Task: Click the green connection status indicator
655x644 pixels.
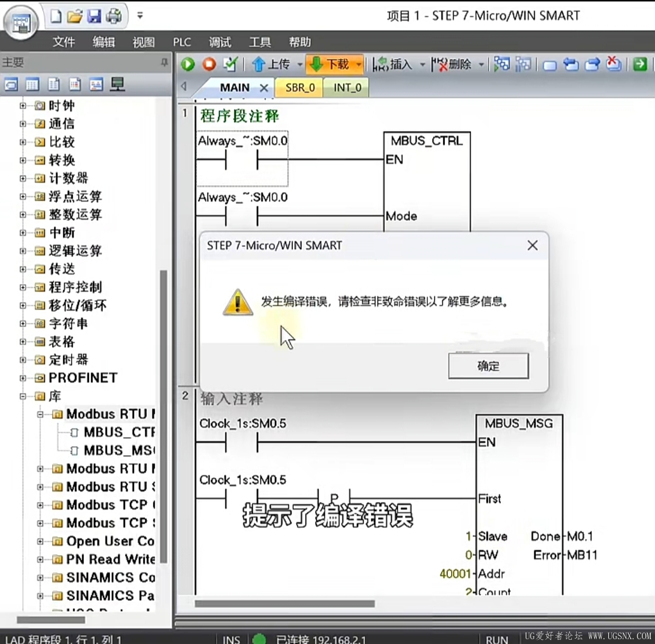Action: coord(259,639)
